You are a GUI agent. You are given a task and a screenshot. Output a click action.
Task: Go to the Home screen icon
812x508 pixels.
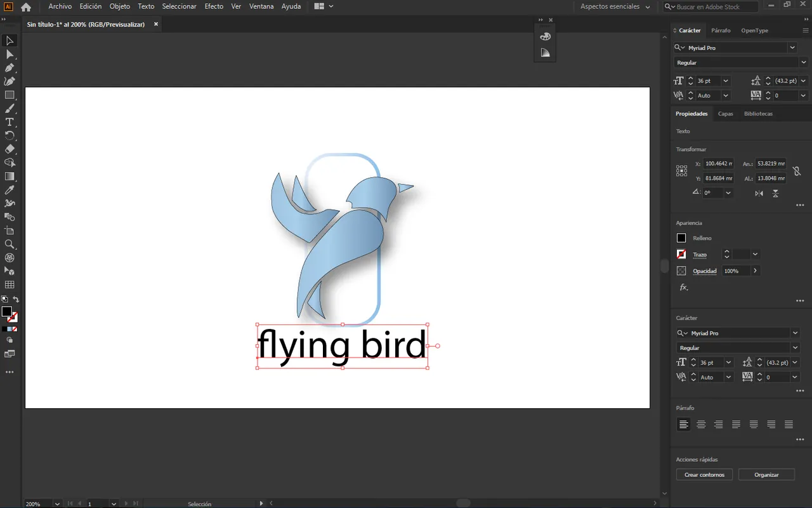(x=26, y=7)
